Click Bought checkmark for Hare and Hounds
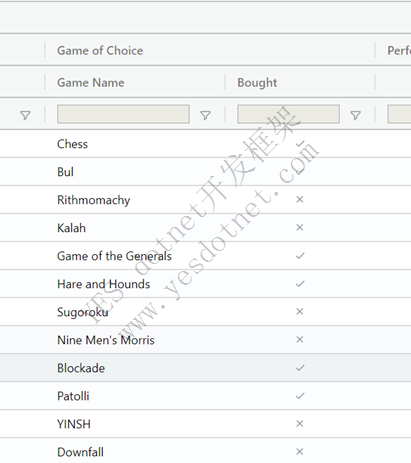The width and height of the screenshot is (411, 463). (x=300, y=284)
